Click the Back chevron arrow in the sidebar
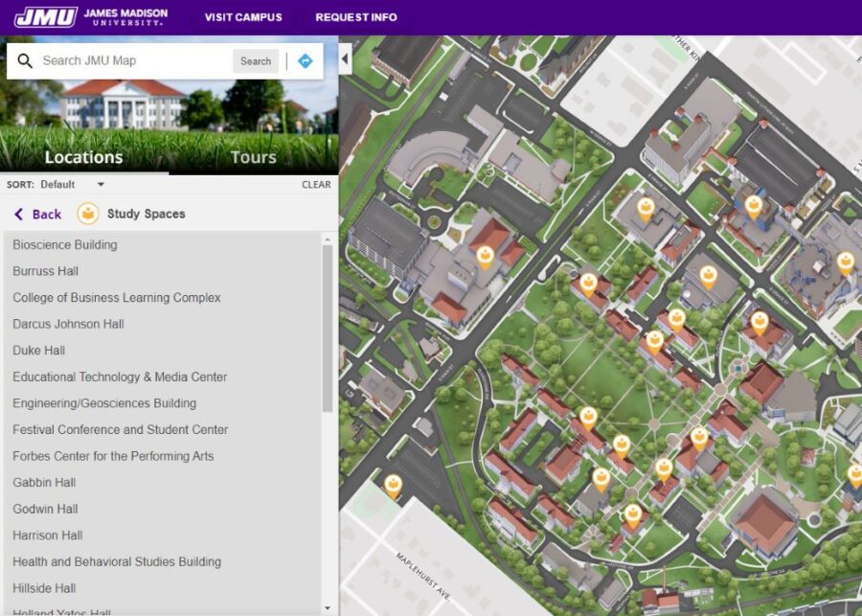The image size is (862, 616). tap(17, 214)
